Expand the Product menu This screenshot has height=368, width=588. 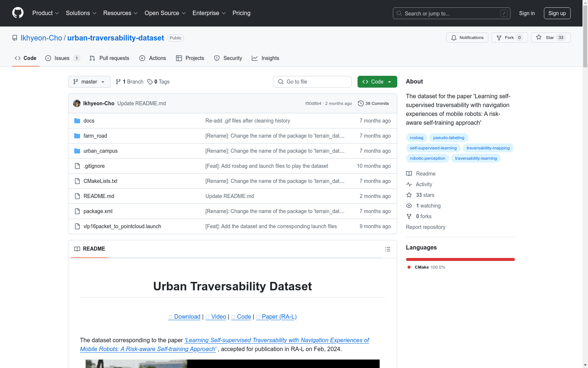[46, 13]
